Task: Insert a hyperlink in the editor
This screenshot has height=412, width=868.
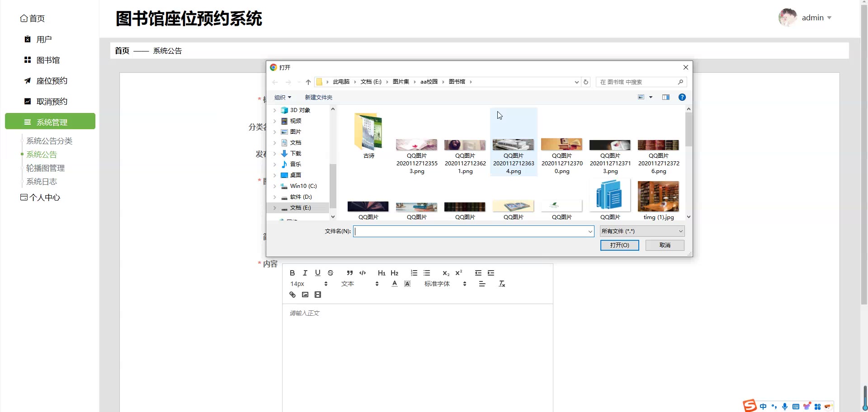Action: (x=292, y=295)
